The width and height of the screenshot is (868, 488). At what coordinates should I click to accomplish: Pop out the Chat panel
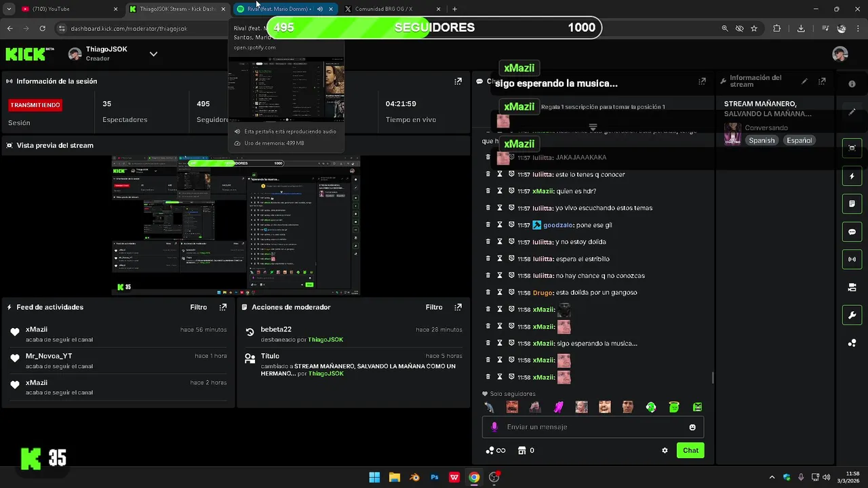[702, 81]
